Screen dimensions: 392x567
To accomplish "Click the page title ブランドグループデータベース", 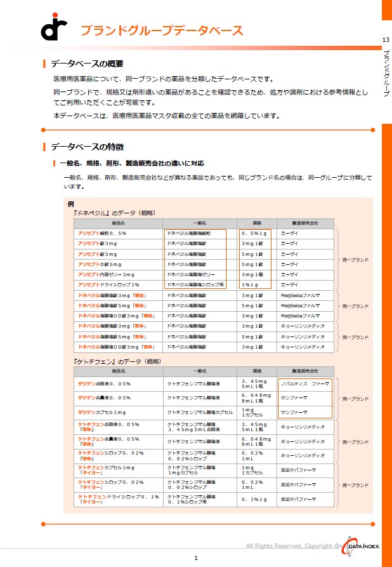I will tap(161, 30).
